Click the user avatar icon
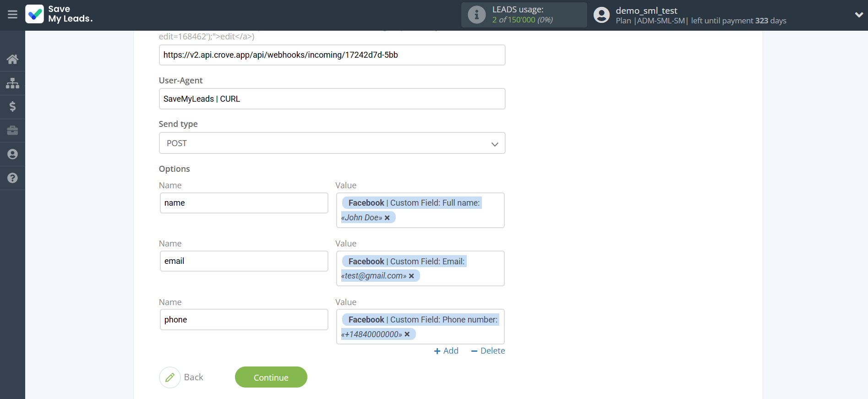The image size is (868, 399). tap(601, 15)
